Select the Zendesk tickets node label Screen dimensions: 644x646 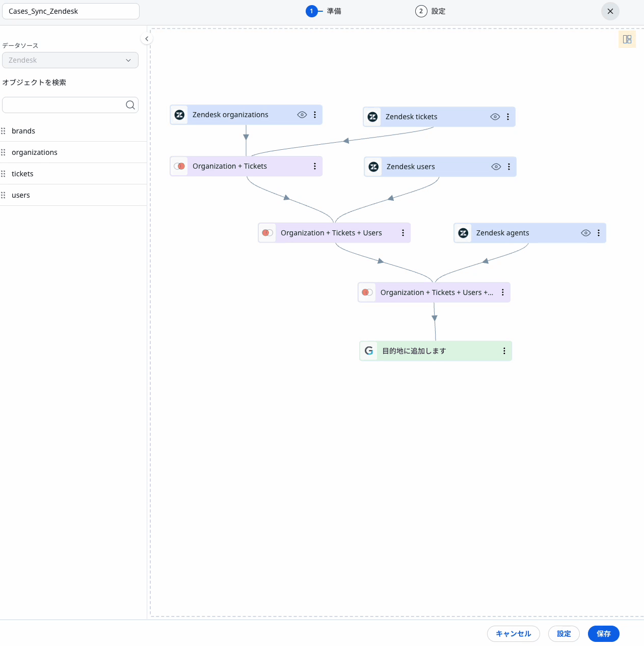point(411,117)
